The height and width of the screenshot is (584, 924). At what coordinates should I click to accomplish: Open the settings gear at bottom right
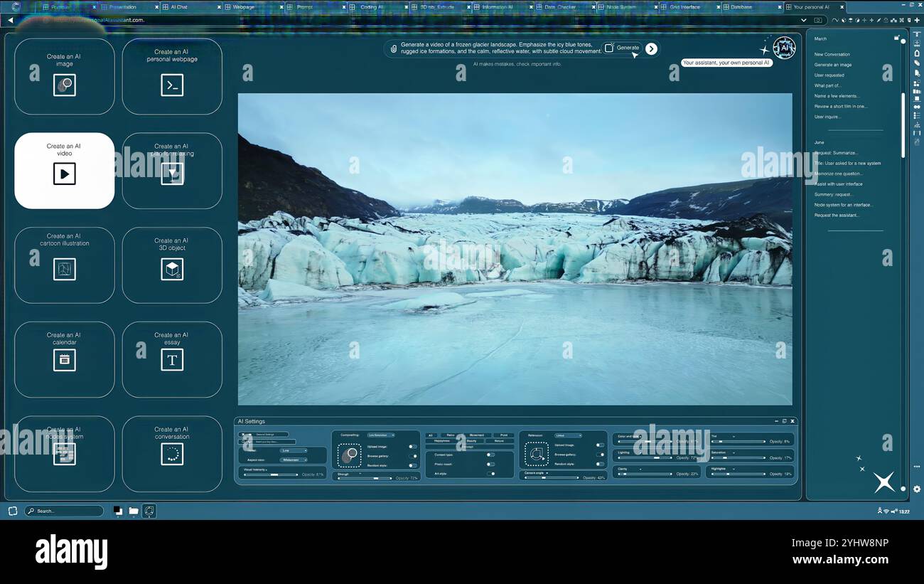click(917, 489)
